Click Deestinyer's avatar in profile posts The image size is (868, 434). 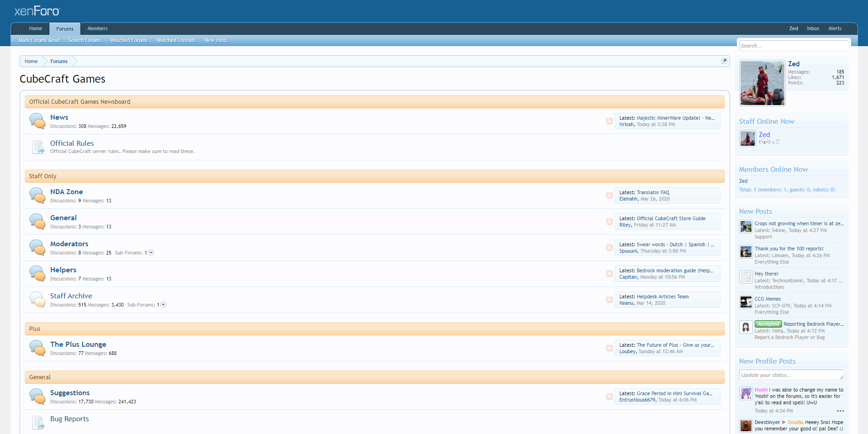point(746,426)
